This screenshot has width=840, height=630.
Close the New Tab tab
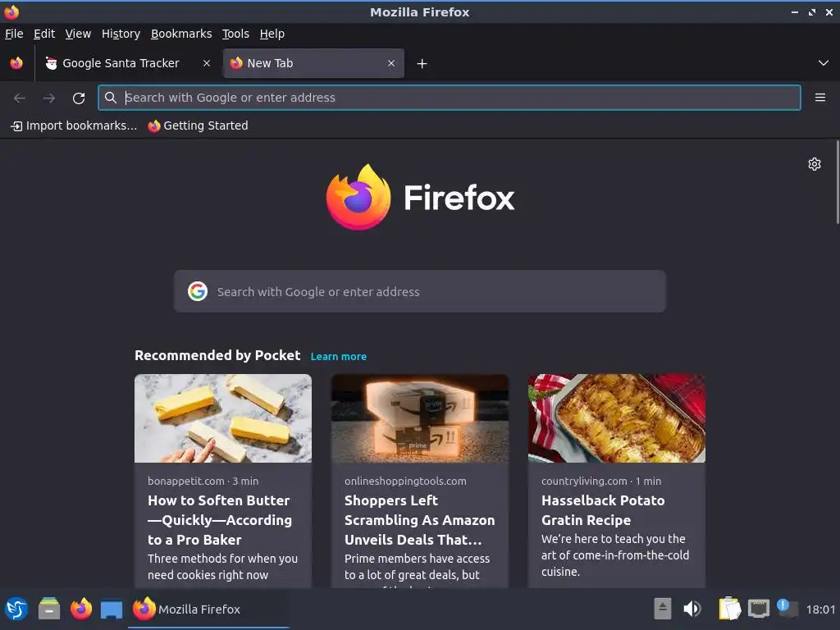tap(391, 63)
